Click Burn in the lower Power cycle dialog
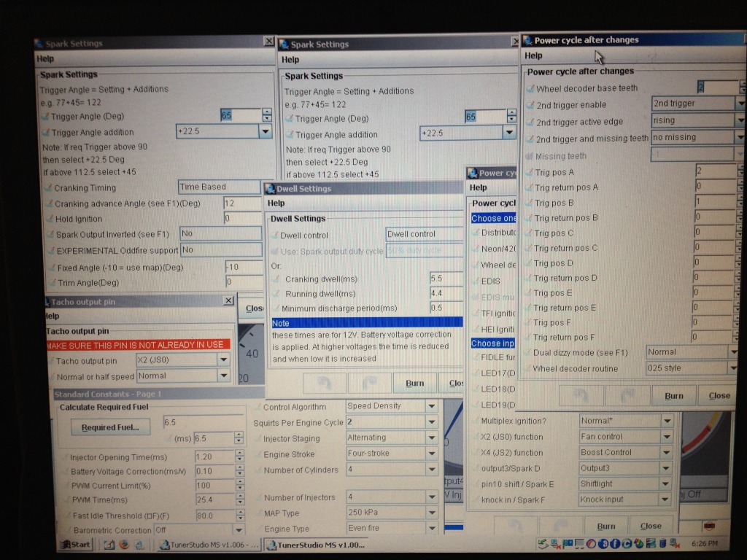Screen dimensions: 747x560 pos(606,526)
